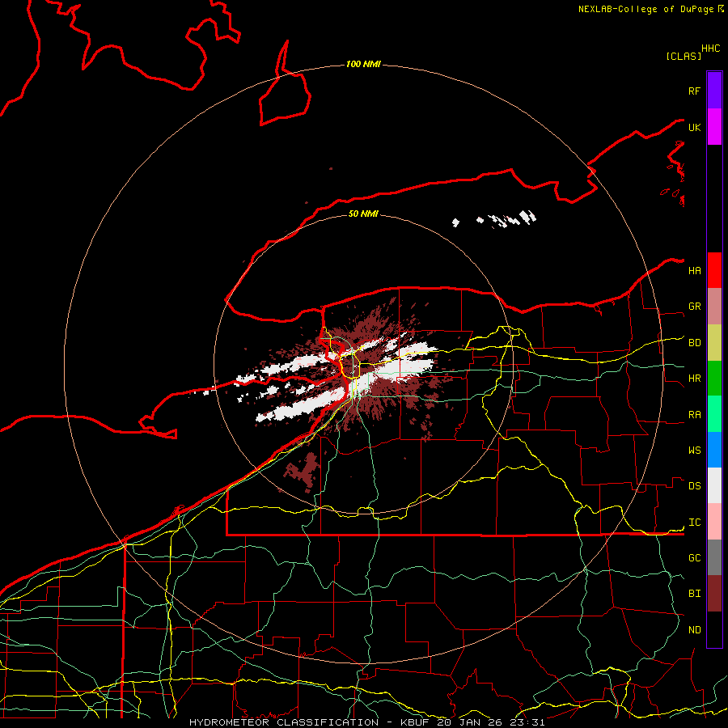Click the 50 NMI range ring label
The width and height of the screenshot is (728, 728).
363,214
